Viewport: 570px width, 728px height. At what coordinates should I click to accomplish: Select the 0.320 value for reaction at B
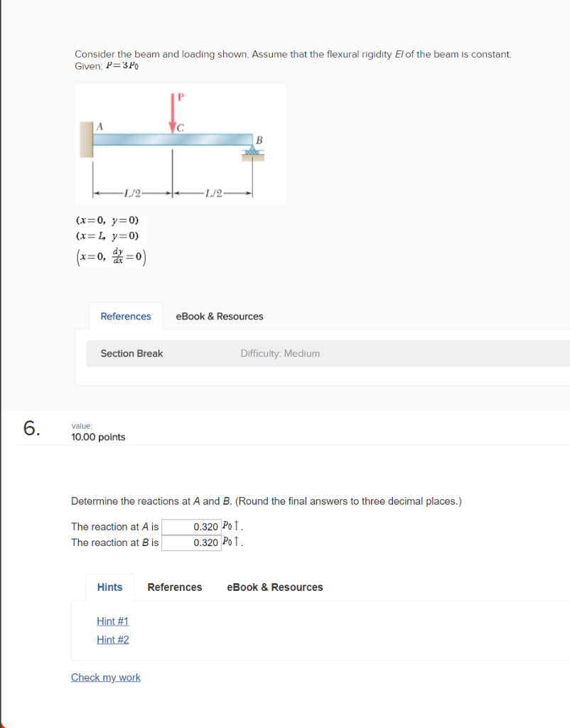(x=205, y=542)
